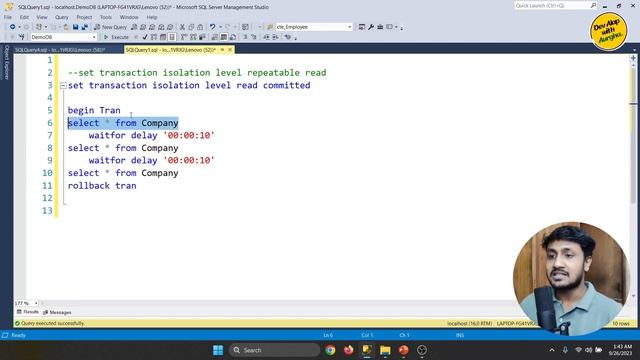Click the New Query button
Image resolution: width=640 pixels, height=360 pixels.
(x=111, y=27)
